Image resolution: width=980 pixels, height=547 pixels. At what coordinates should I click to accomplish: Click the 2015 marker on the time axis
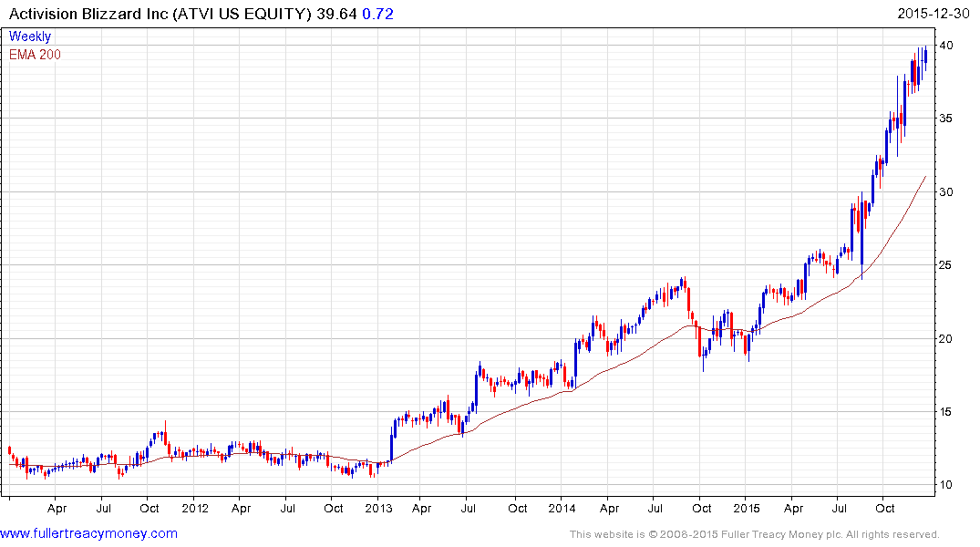[747, 508]
